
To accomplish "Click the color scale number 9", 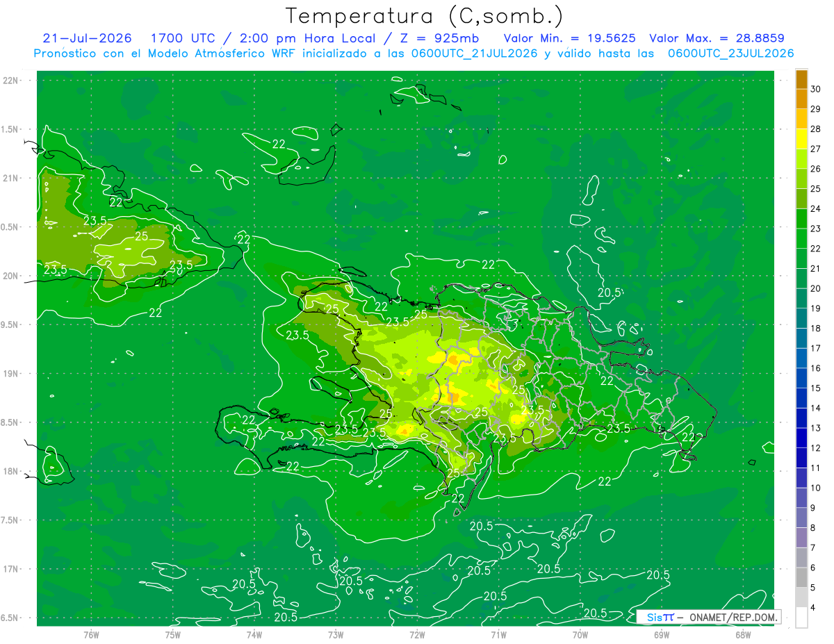I will click(815, 508).
